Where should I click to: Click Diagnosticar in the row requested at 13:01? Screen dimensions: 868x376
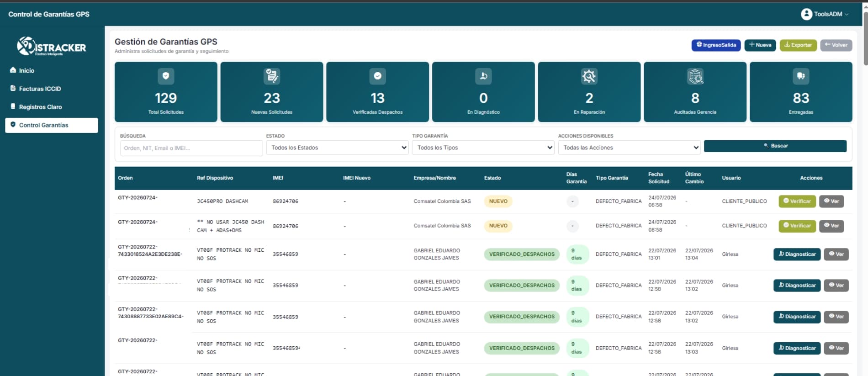coord(797,254)
